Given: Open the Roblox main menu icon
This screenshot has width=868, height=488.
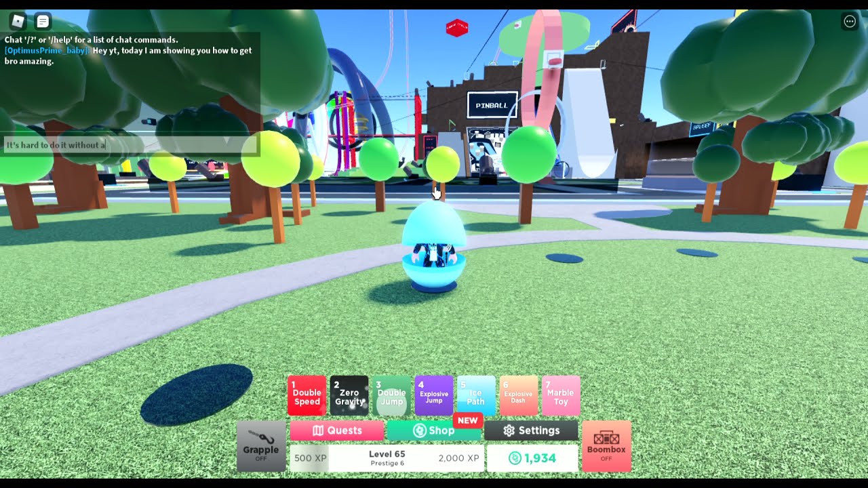Looking at the screenshot, I should pos(18,22).
